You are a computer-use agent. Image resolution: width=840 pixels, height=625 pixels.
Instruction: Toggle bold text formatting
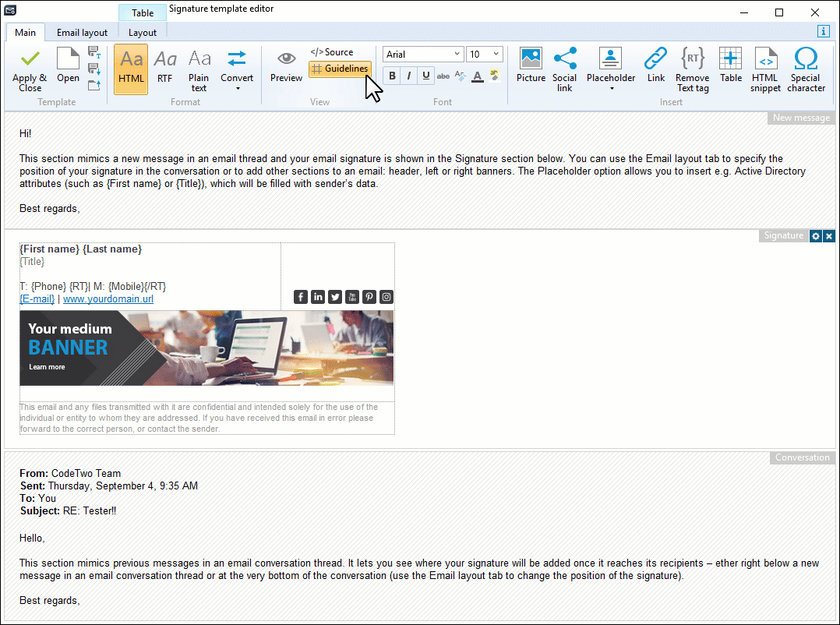pos(392,75)
